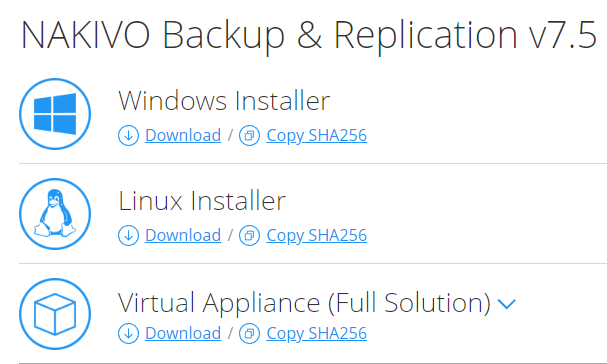Click the Windows logo circle icon
The height and width of the screenshot is (364, 607).
click(55, 114)
